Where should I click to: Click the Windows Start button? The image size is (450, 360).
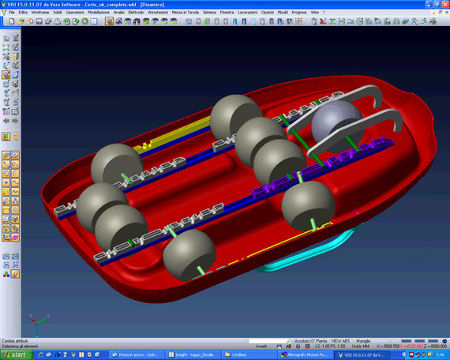point(17,355)
